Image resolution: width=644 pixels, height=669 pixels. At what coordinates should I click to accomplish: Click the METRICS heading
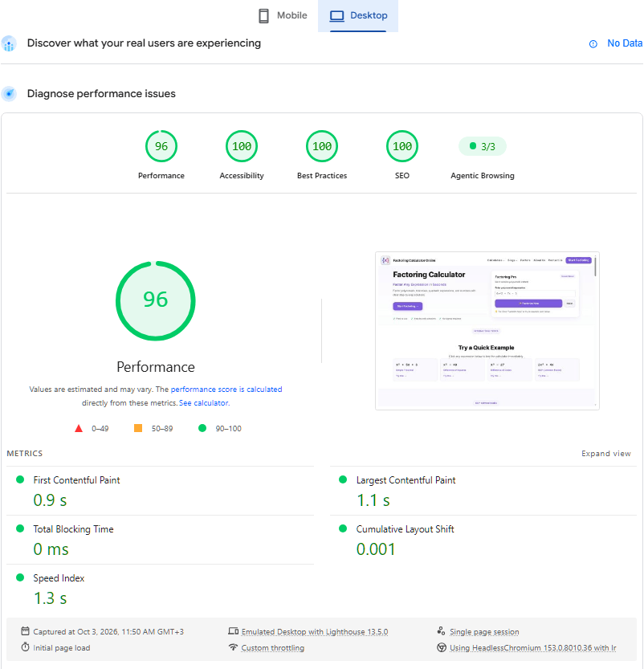[25, 453]
